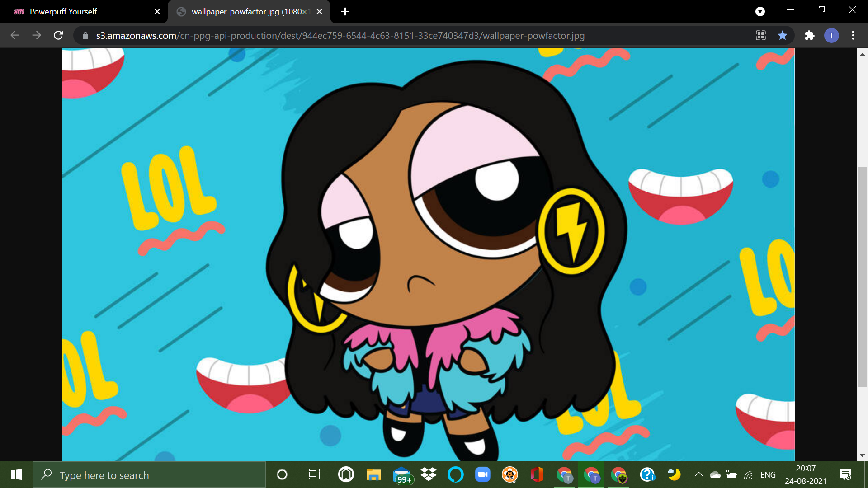Image resolution: width=868 pixels, height=488 pixels.
Task: Click the page vertical scrollbar thumb
Action: click(x=862, y=277)
